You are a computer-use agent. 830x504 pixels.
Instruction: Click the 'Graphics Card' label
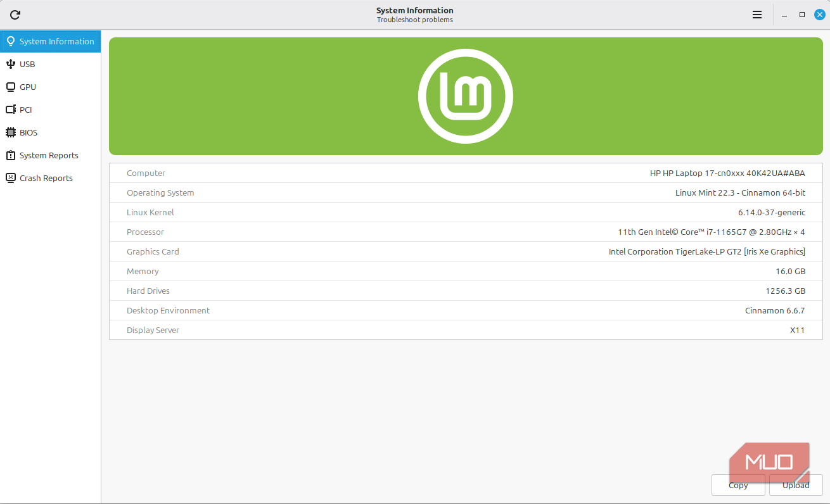click(153, 251)
